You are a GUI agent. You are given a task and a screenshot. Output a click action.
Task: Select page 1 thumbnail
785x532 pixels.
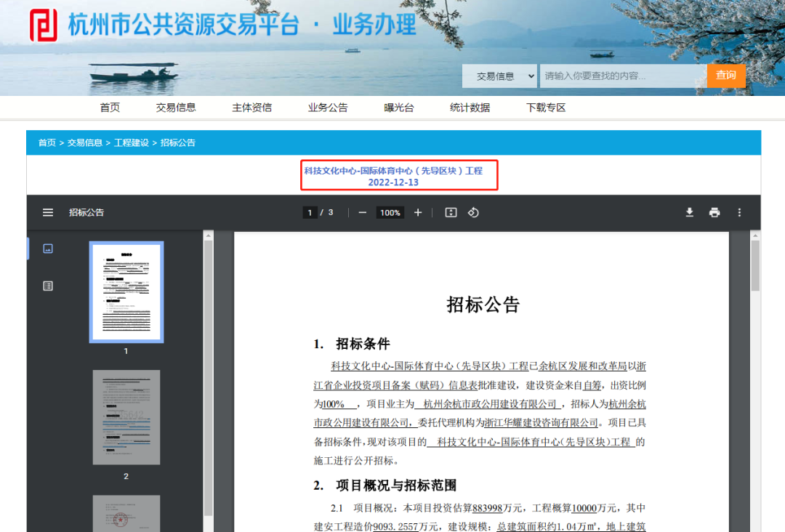pyautogui.click(x=126, y=292)
